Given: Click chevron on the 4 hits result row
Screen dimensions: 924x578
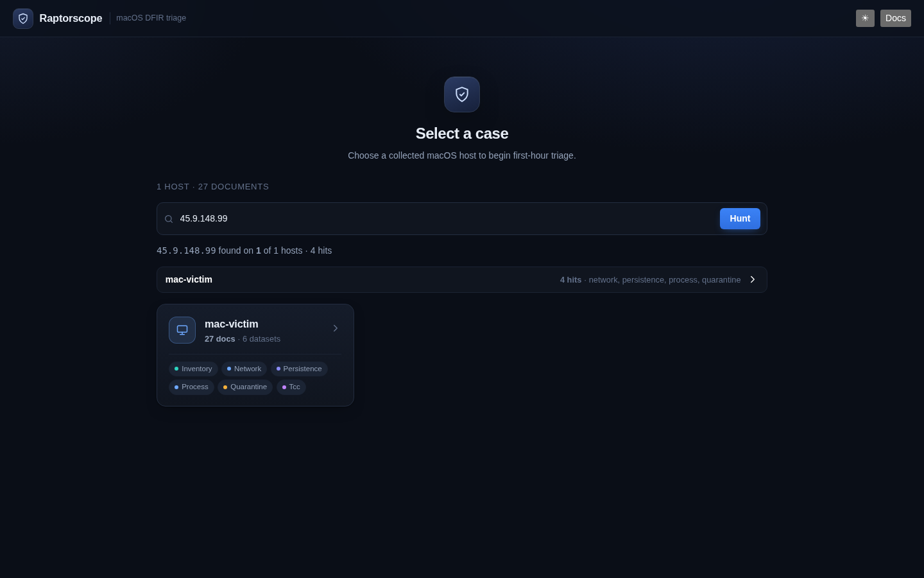Looking at the screenshot, I should (753, 279).
